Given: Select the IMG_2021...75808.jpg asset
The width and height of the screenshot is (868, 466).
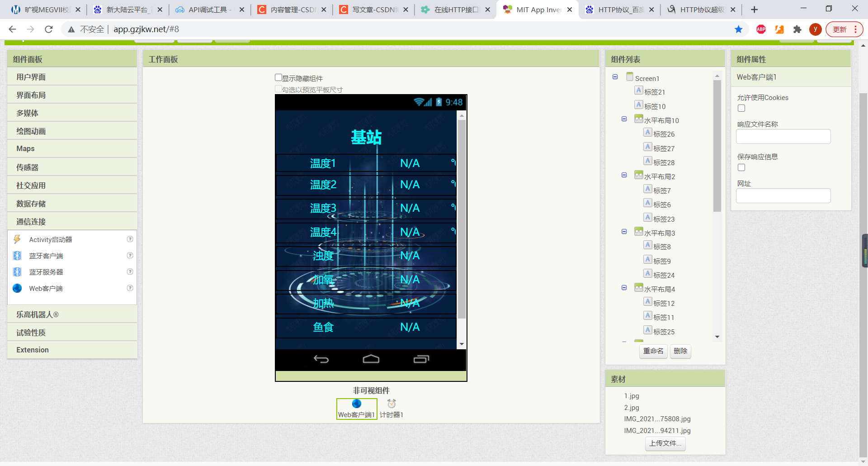Looking at the screenshot, I should coord(657,419).
